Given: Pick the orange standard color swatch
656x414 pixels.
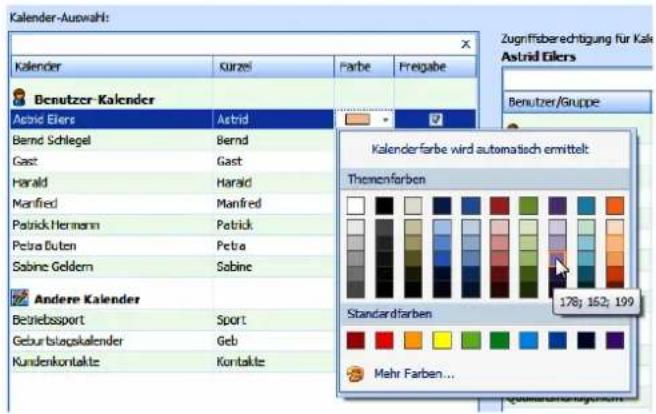Looking at the screenshot, I should [x=413, y=340].
